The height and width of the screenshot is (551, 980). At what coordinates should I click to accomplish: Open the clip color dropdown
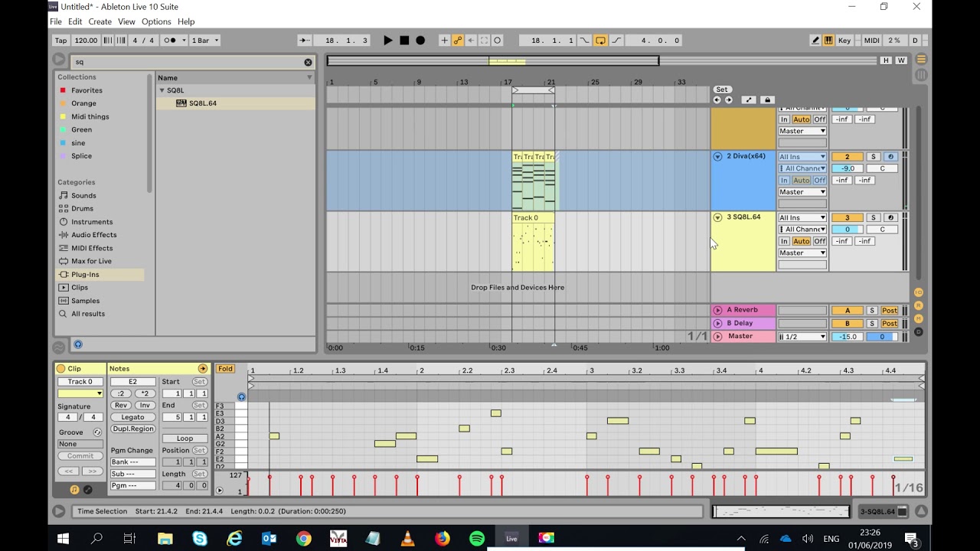[x=80, y=393]
